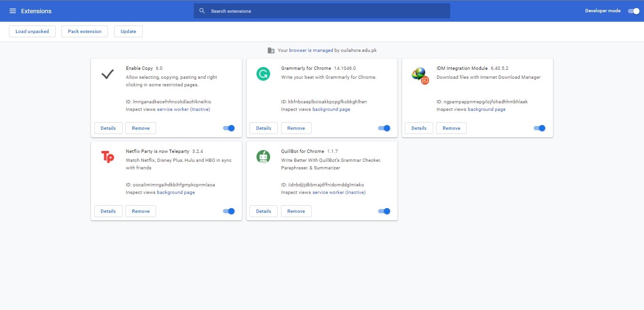Image resolution: width=644 pixels, height=310 pixels.
Task: Inspect Teleparty background page link
Action: pos(176,193)
